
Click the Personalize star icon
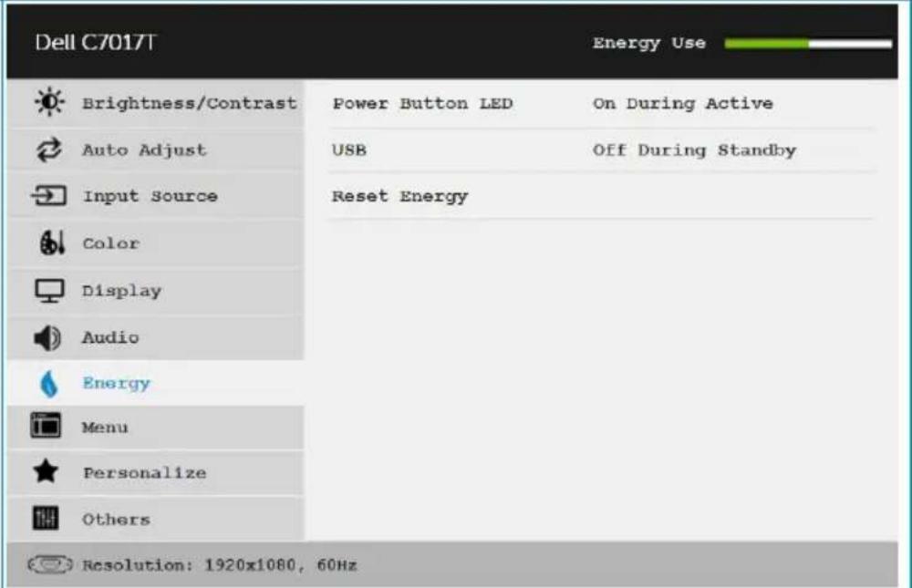point(46,471)
